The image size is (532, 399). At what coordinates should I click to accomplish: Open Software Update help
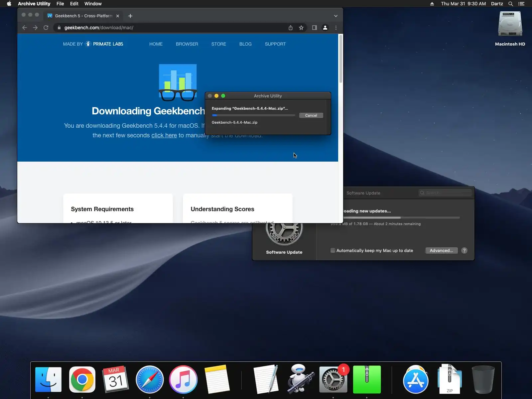465,250
